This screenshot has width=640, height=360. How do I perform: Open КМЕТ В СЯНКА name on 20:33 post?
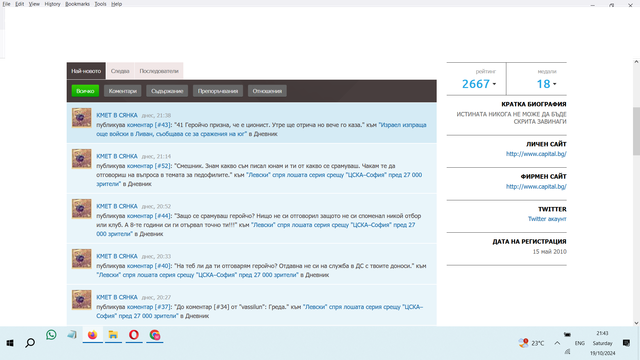117,256
